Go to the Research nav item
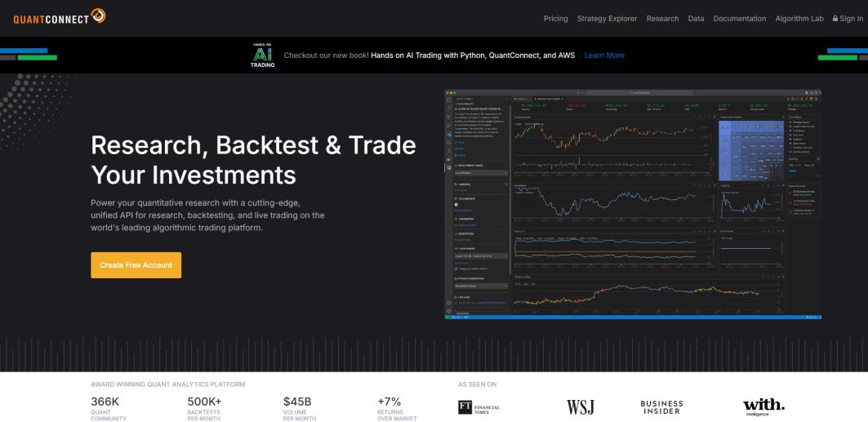This screenshot has height=422, width=868. coord(662,18)
